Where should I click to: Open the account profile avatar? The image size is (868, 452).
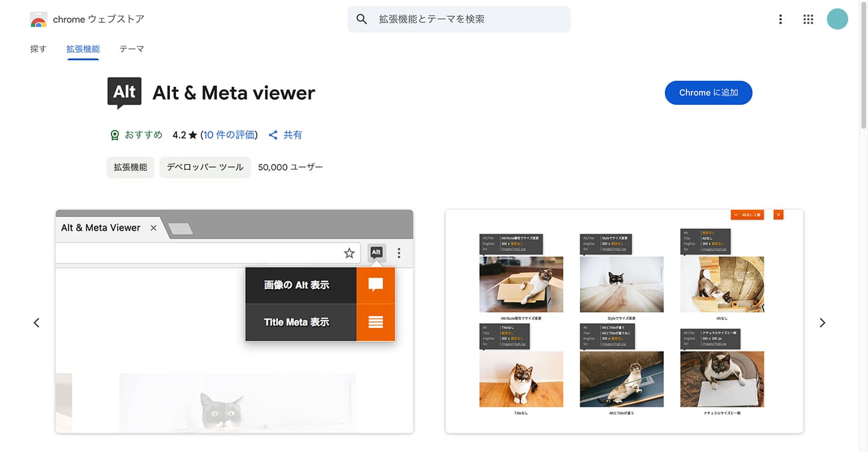[x=837, y=19]
